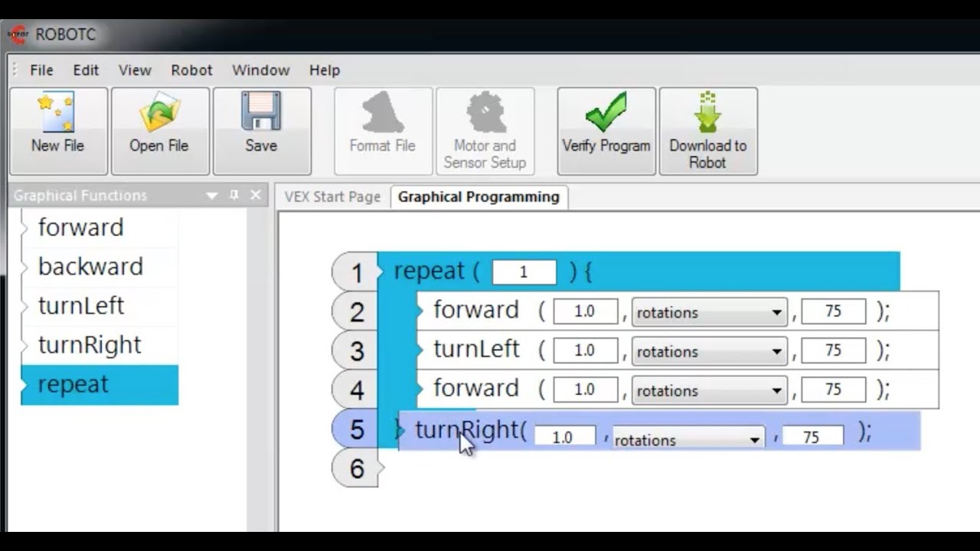This screenshot has width=980, height=551.
Task: Click line 3 turnLeft speed field
Action: (x=834, y=350)
